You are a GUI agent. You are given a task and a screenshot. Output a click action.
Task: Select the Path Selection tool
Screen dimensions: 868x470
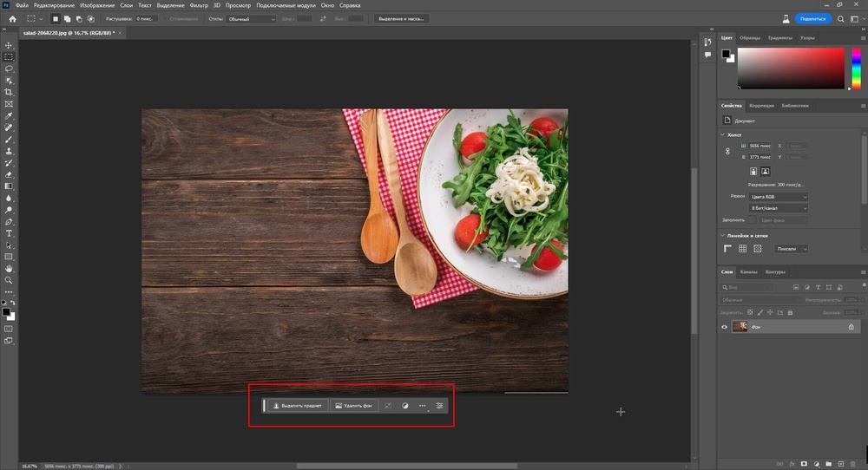(x=9, y=245)
